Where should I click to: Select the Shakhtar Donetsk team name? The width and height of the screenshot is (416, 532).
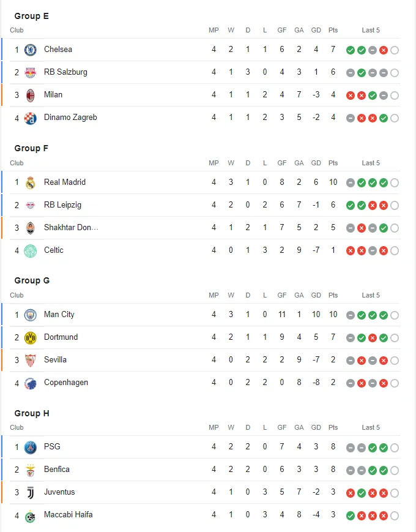point(71,228)
